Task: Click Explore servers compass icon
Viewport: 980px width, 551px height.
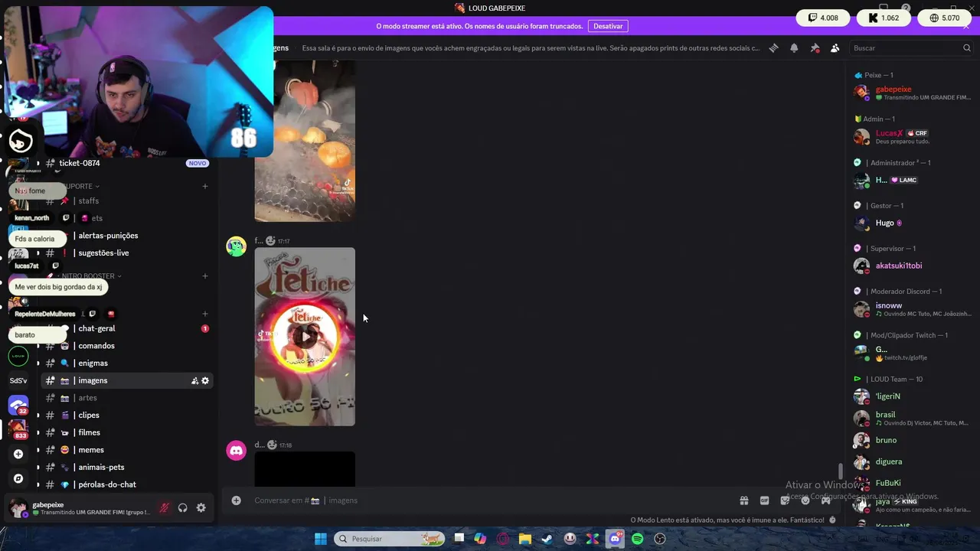Action: pyautogui.click(x=18, y=478)
